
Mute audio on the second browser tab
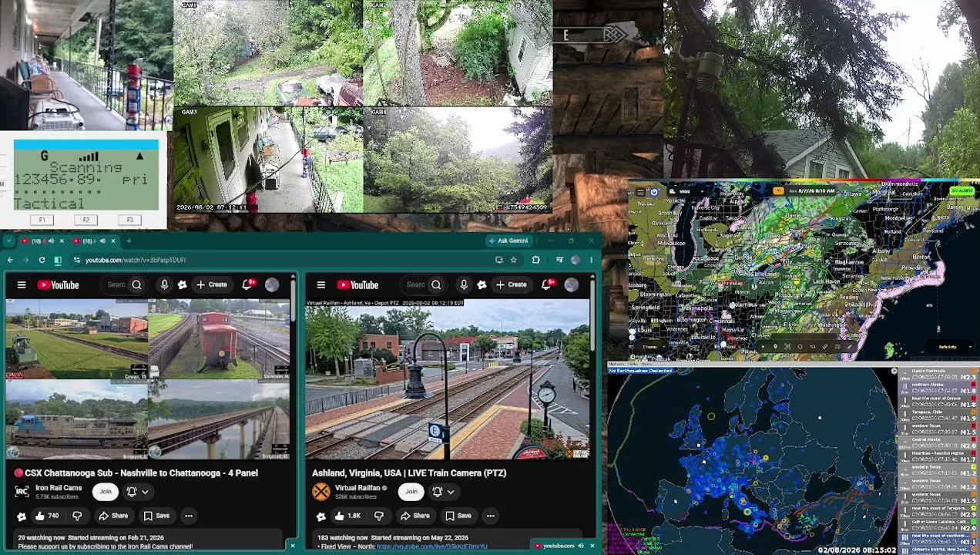(x=102, y=241)
